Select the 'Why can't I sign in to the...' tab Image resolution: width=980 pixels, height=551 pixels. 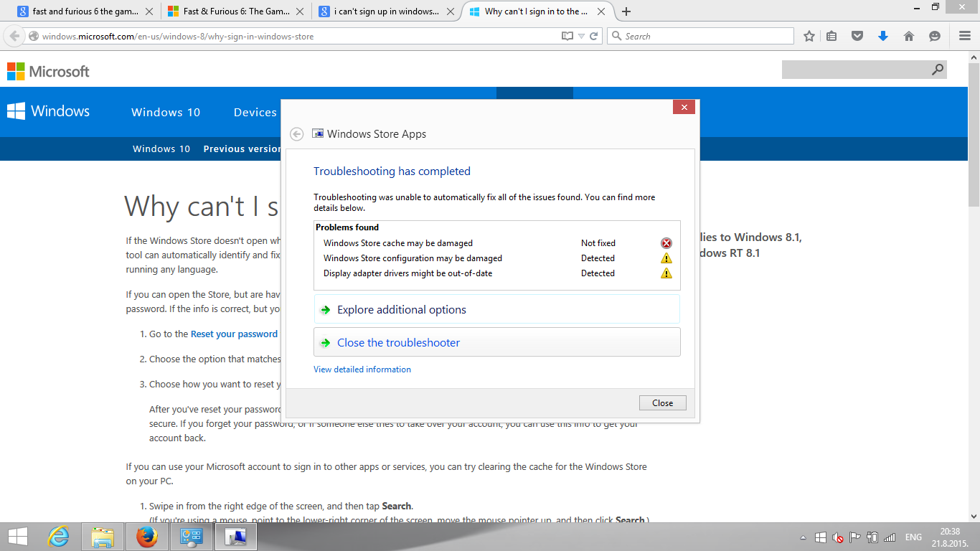538,11
